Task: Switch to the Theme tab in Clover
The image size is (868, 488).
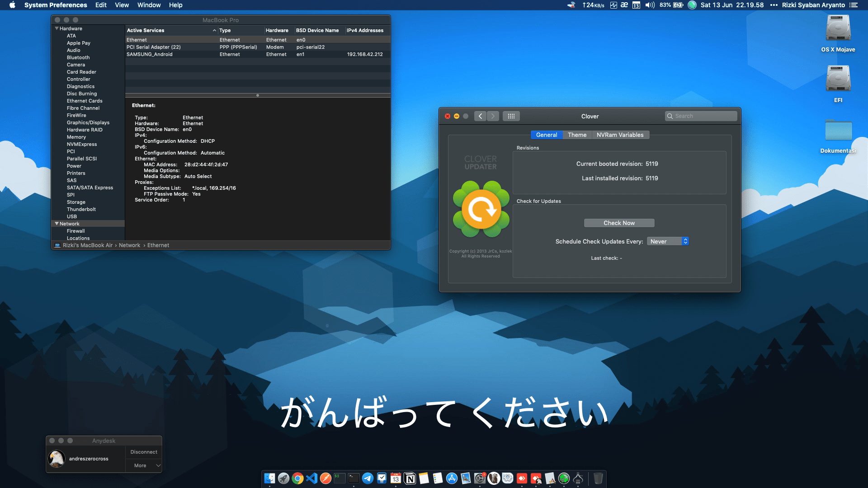Action: 577,135
